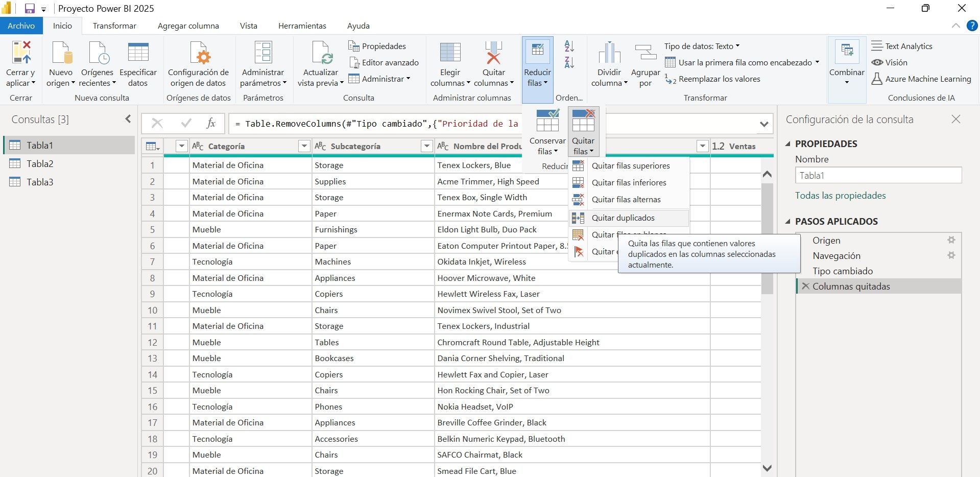This screenshot has height=477, width=980.
Task: Open Subcategoría column filter dropdown
Action: tap(426, 146)
